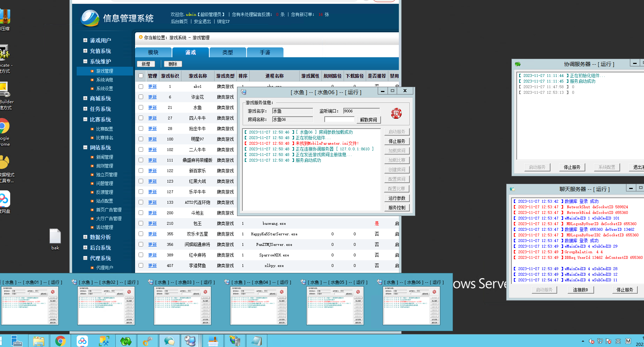Open Chrome from the taskbar
Screen dimensions: 644x347
click(x=60, y=341)
